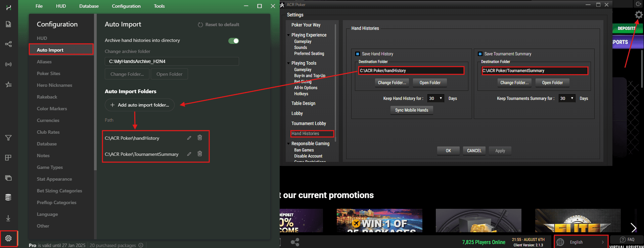The height and width of the screenshot is (248, 644).
Task: Click the next promotion arrow
Action: (x=633, y=228)
